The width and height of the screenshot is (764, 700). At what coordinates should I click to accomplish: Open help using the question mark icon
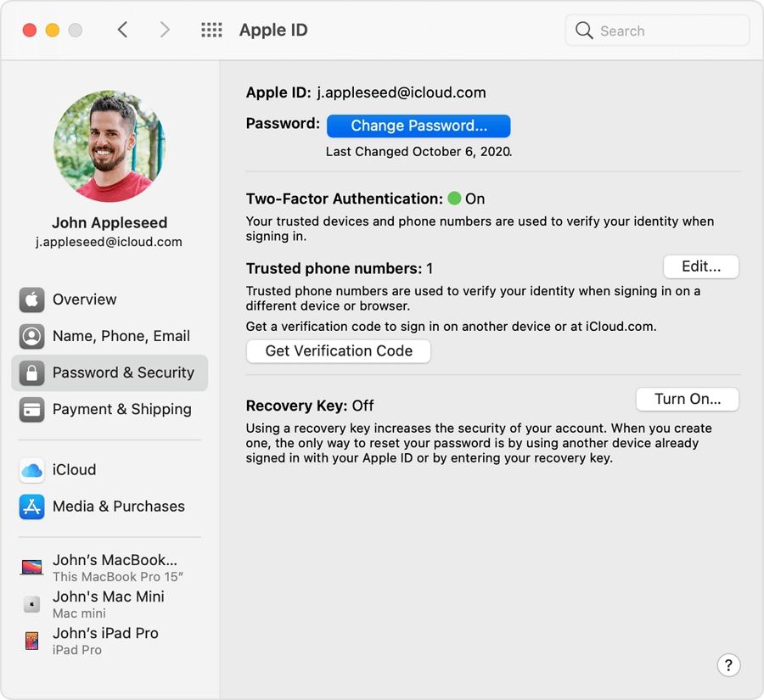728,665
